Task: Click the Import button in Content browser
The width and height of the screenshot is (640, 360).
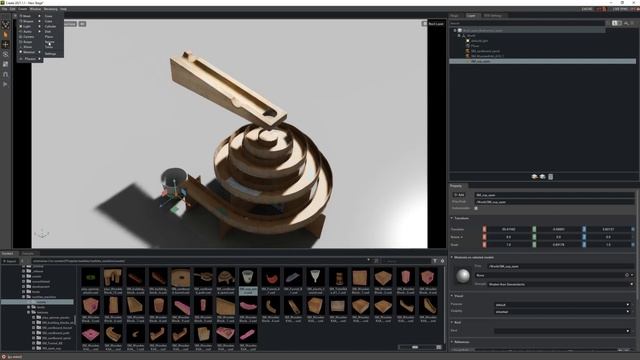Action: [x=9, y=261]
